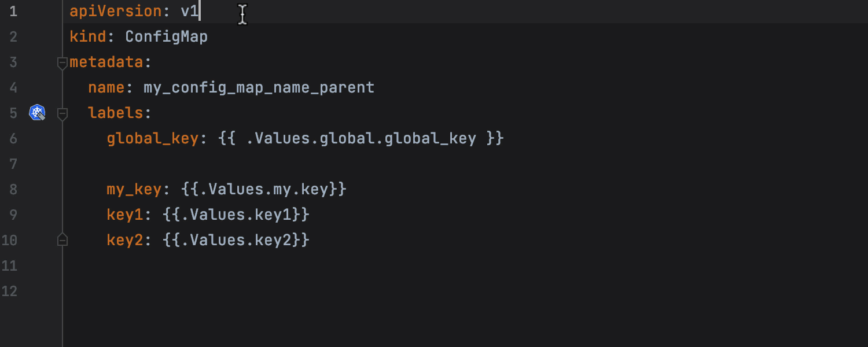Click the .Values.my.key template reference
This screenshot has width=868, height=347.
264,190
